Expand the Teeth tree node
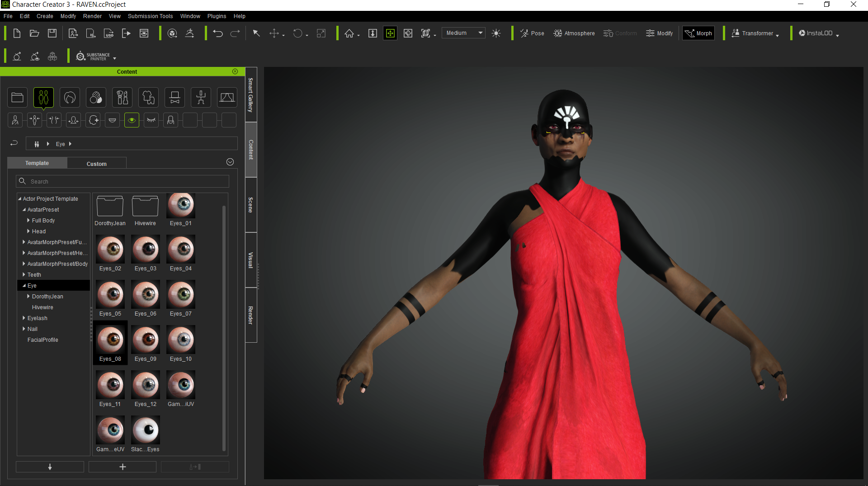Screen dimensions: 868x486 coord(24,275)
